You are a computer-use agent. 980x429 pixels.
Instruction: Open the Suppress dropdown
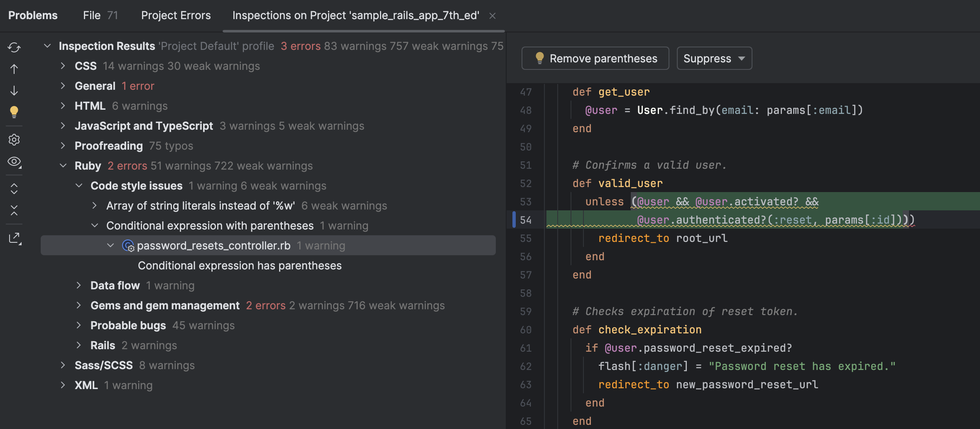pos(714,59)
